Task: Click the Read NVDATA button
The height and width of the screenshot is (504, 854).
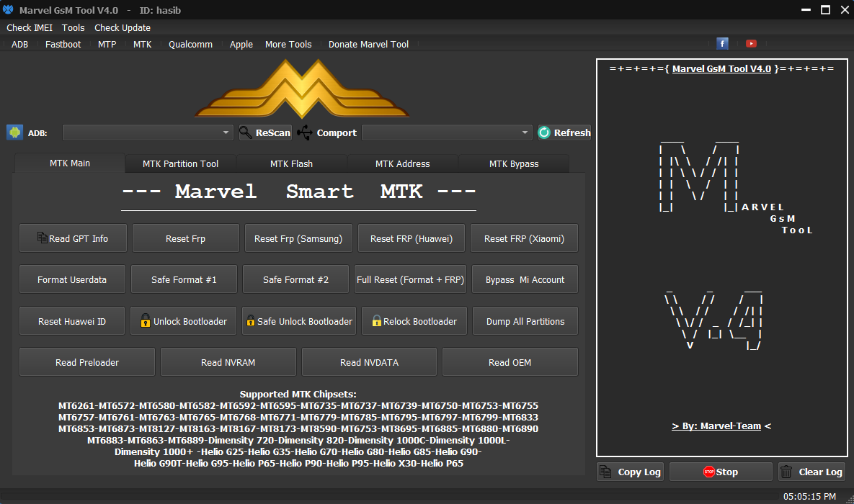Action: click(369, 362)
